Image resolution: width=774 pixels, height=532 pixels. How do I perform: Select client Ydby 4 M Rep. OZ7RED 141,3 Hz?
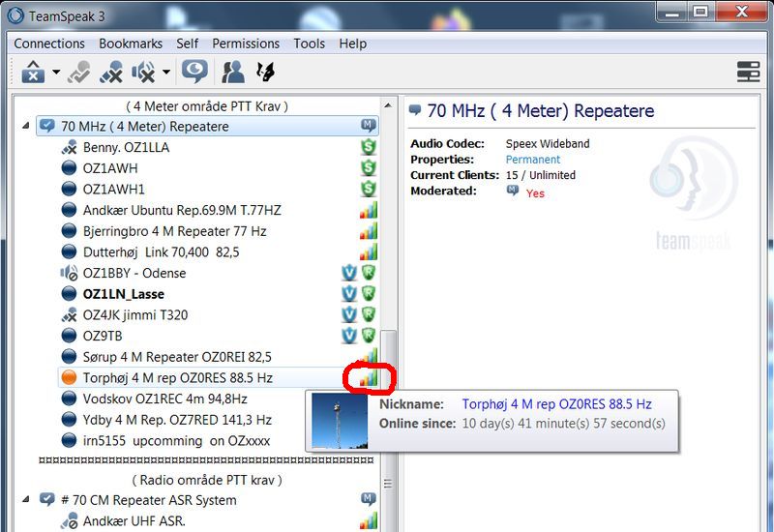point(177,420)
